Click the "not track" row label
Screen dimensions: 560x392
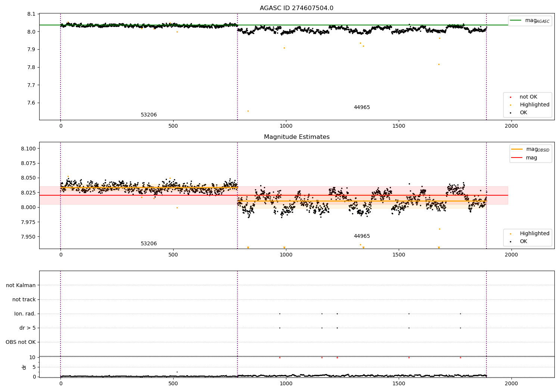pos(24,299)
